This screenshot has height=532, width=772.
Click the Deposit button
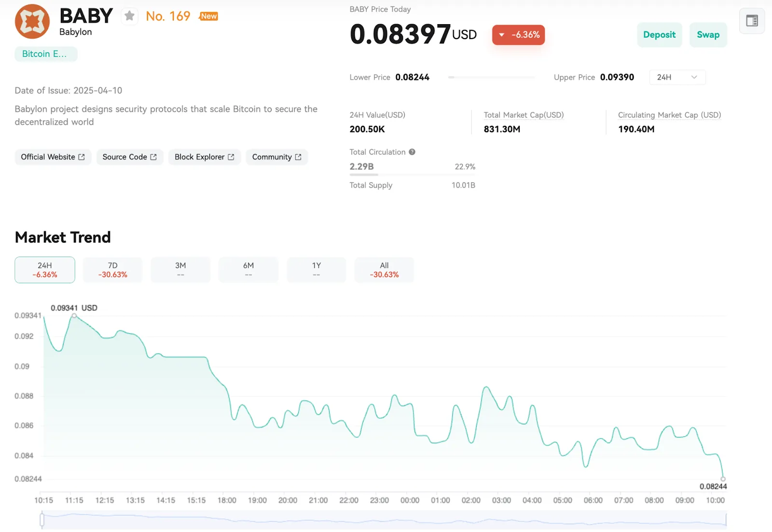coord(659,35)
